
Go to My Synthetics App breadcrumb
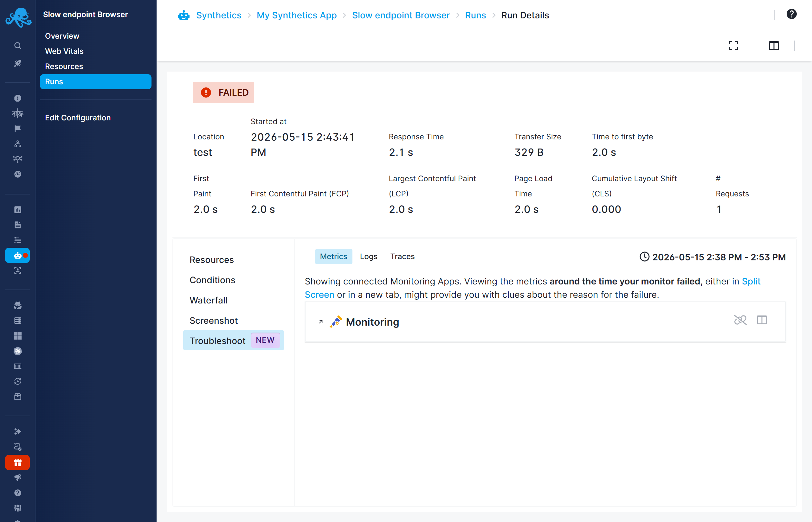pos(297,15)
